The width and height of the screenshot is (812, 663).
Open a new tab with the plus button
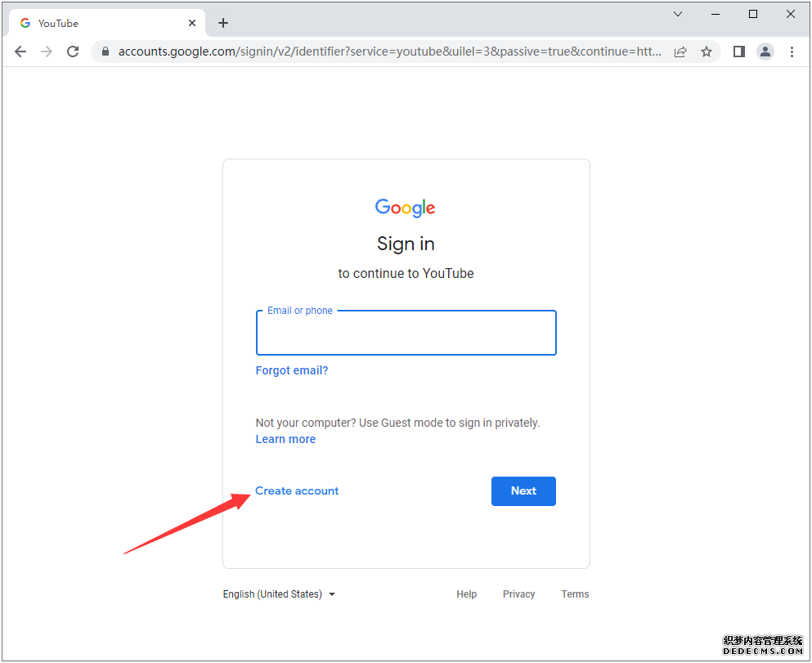click(x=223, y=23)
